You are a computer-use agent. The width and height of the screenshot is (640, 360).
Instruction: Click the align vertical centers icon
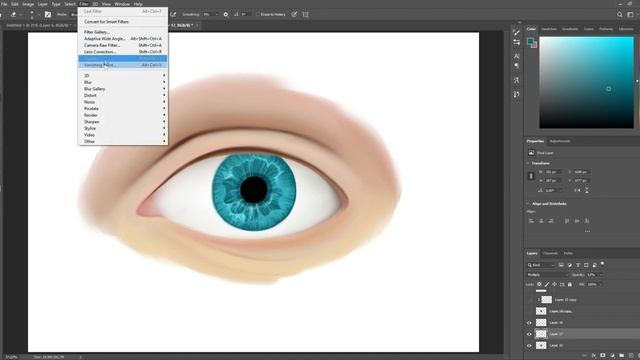577,221
